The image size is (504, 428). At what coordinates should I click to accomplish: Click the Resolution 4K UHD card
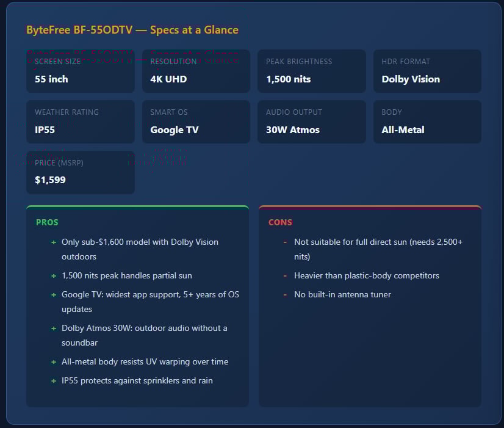[x=196, y=71]
